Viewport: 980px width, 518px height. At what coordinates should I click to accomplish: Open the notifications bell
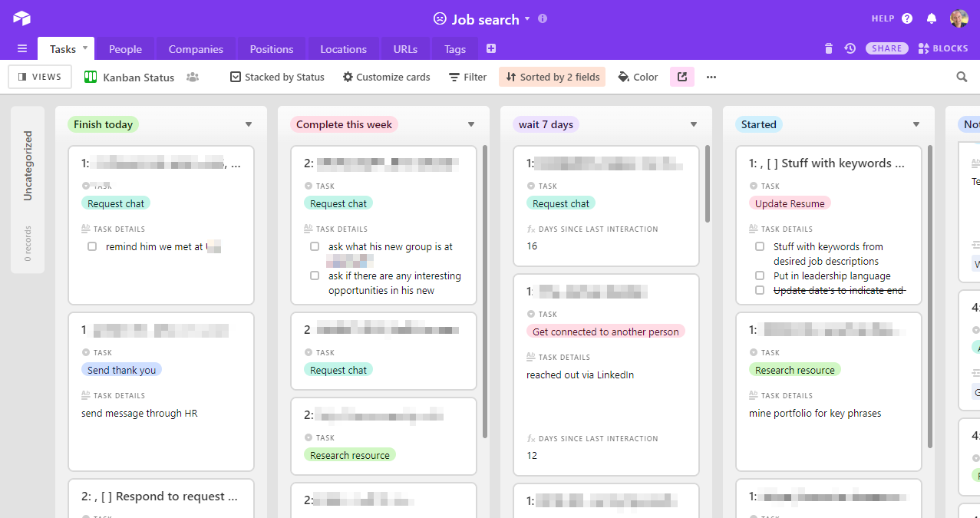(x=931, y=18)
